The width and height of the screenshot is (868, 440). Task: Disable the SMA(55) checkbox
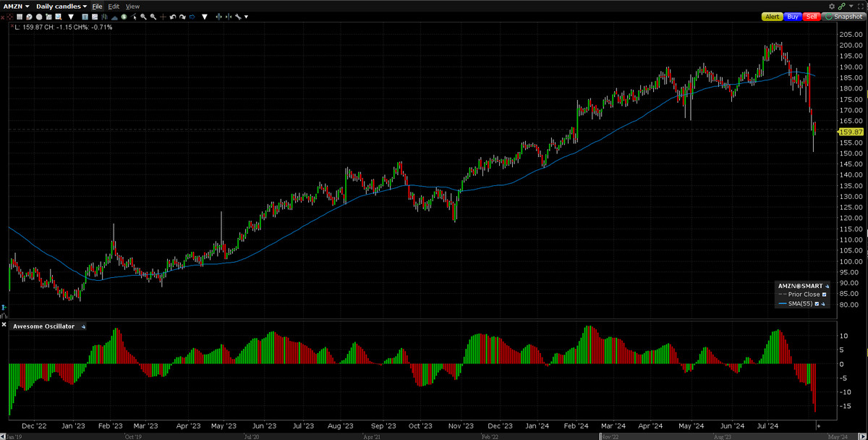817,304
